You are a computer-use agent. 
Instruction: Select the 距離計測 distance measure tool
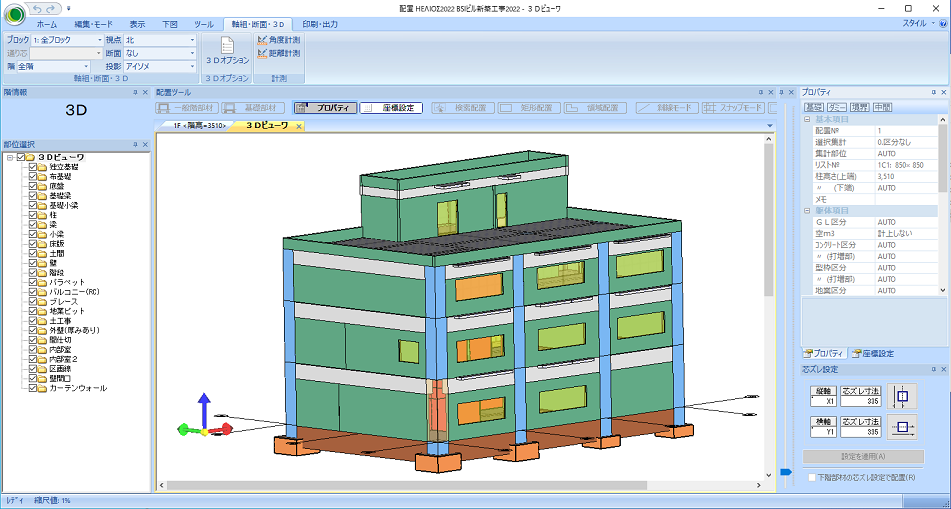pos(279,53)
